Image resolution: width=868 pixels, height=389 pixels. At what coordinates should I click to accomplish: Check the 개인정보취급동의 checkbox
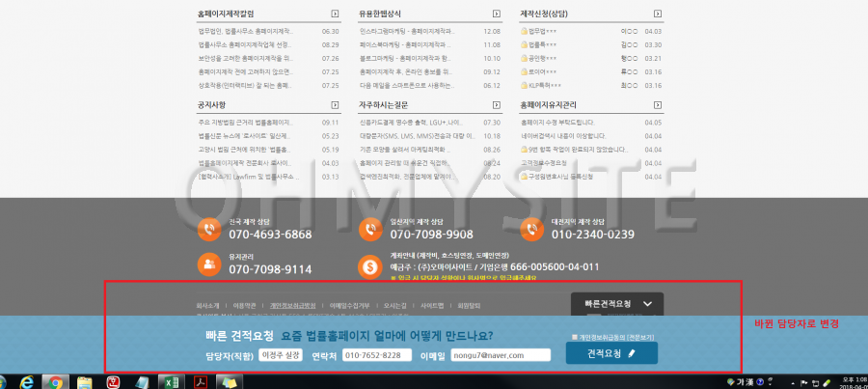575,338
